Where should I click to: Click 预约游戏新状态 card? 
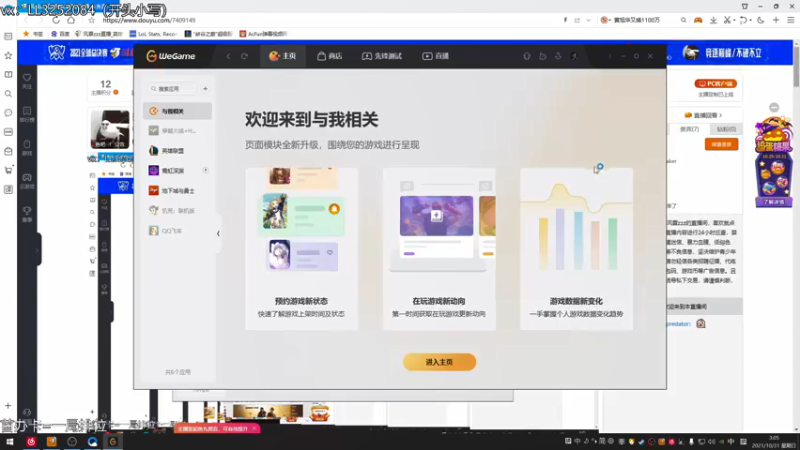pos(302,249)
